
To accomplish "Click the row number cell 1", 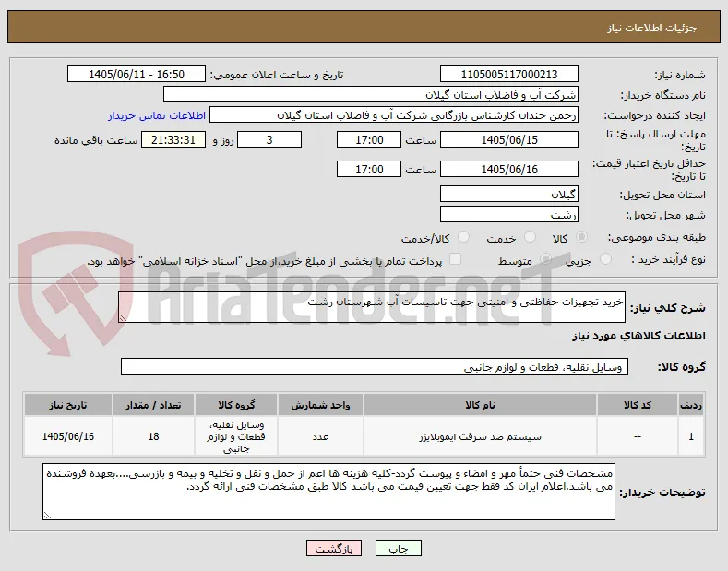I will [x=691, y=436].
